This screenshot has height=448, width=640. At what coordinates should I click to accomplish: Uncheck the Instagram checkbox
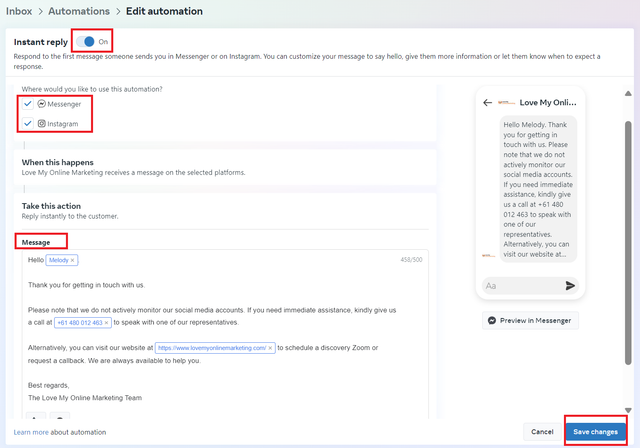[x=27, y=123]
